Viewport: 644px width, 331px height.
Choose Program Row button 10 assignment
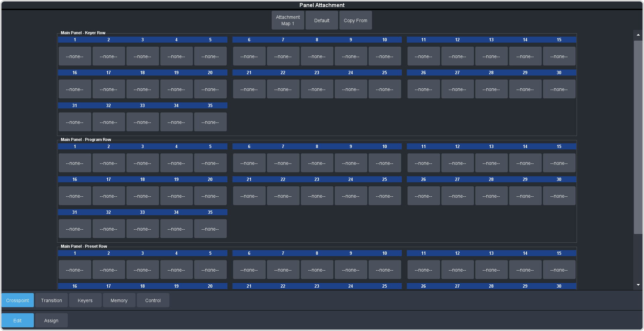[x=385, y=163]
